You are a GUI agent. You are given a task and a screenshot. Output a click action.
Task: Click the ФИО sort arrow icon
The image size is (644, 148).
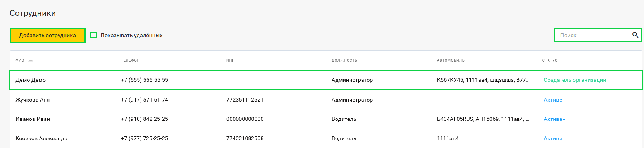pyautogui.click(x=31, y=60)
